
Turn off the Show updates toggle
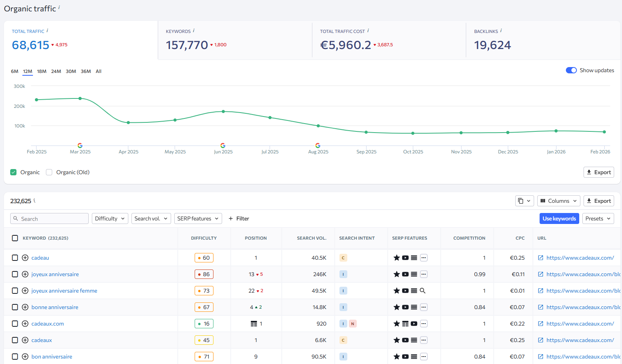point(571,70)
